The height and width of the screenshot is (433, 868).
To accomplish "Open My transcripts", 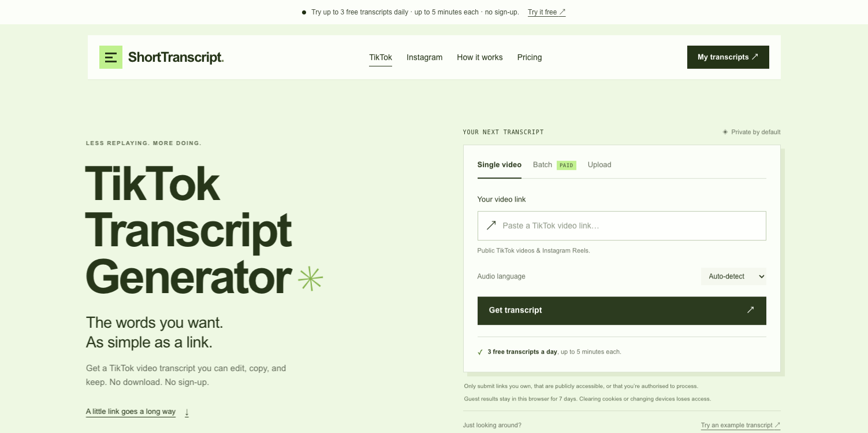I will [728, 57].
